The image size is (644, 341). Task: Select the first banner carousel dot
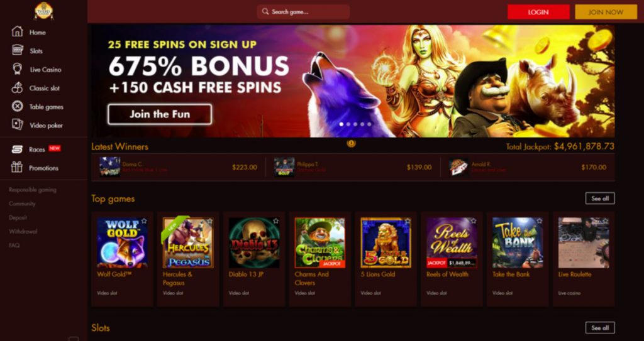(341, 124)
